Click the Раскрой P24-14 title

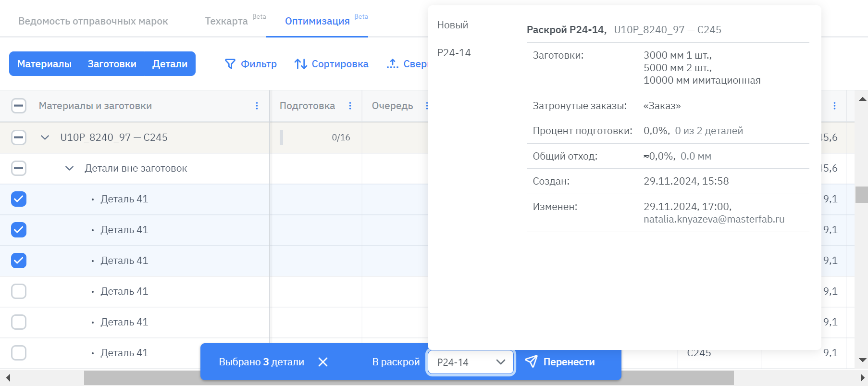pos(567,30)
